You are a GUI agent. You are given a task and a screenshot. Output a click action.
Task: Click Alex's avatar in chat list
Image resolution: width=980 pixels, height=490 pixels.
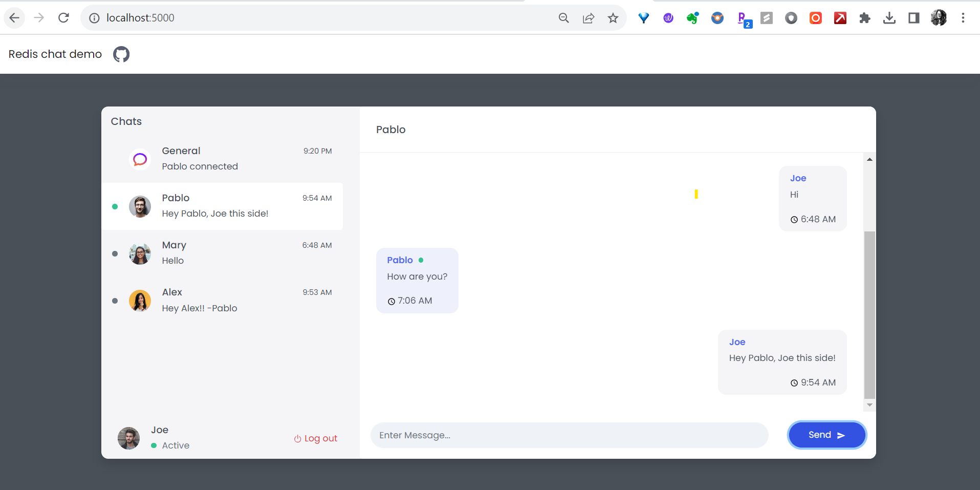pos(140,301)
